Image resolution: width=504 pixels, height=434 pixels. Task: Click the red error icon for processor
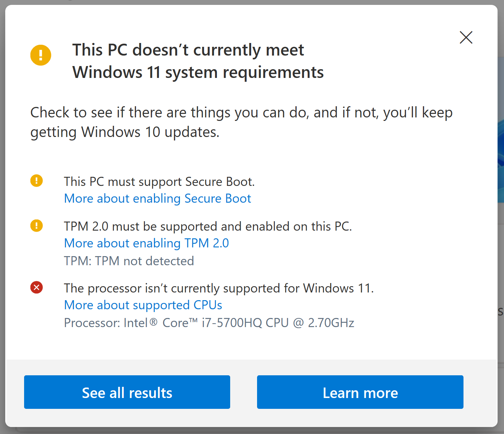pyautogui.click(x=36, y=287)
